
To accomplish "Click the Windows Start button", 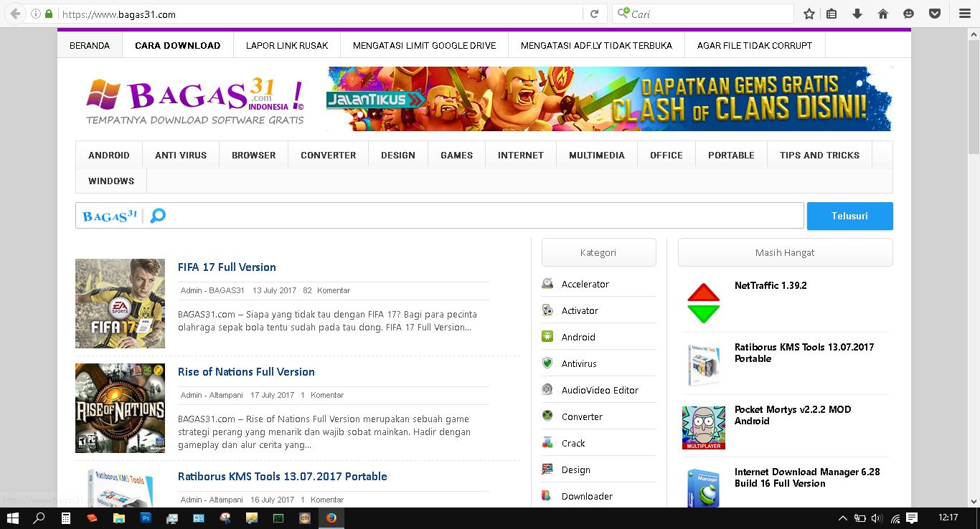I will click(13, 518).
